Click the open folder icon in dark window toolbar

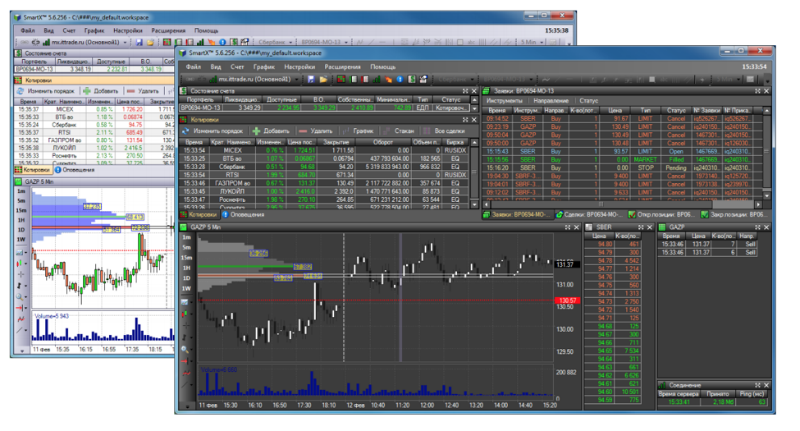323,80
